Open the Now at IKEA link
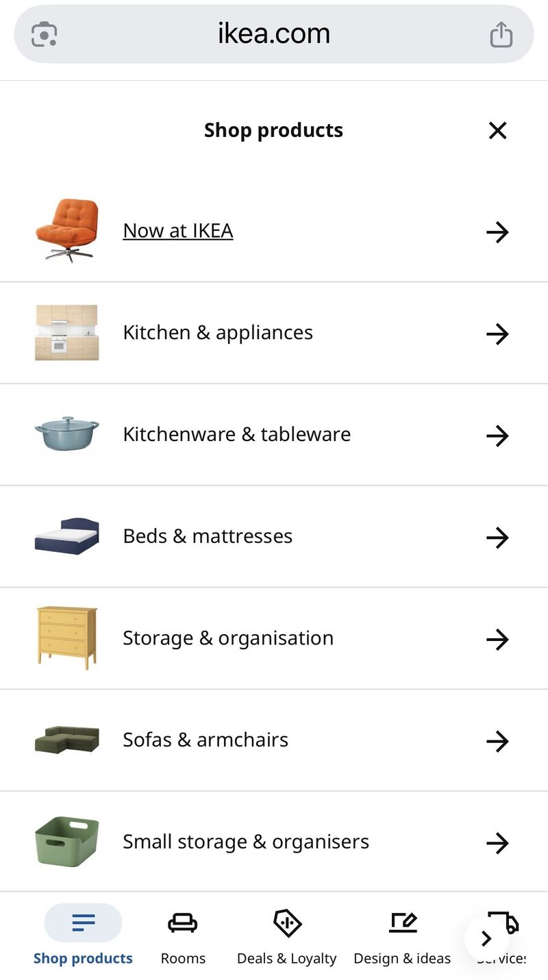Viewport: 548px width, 980px height. click(178, 231)
